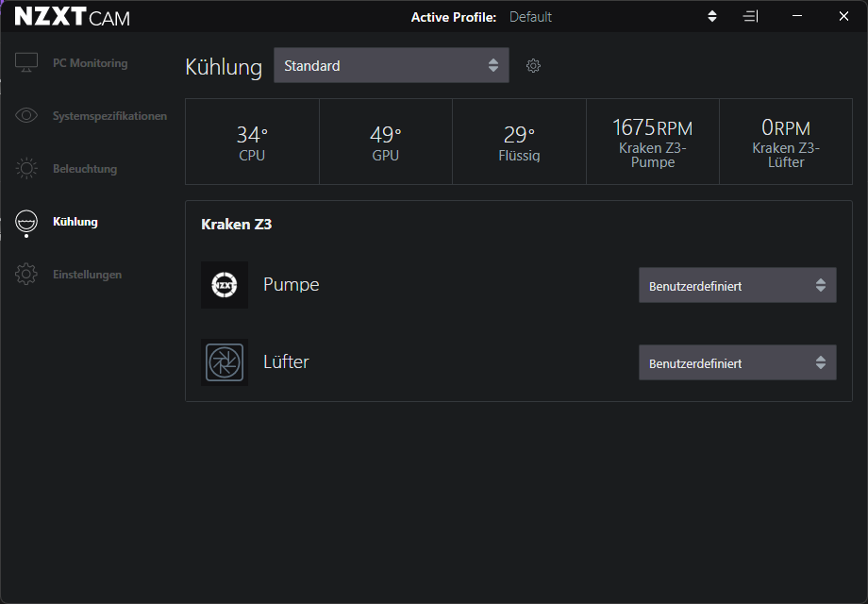Click the Kraken Z3-Lüfter 0 RPM tile

(786, 142)
